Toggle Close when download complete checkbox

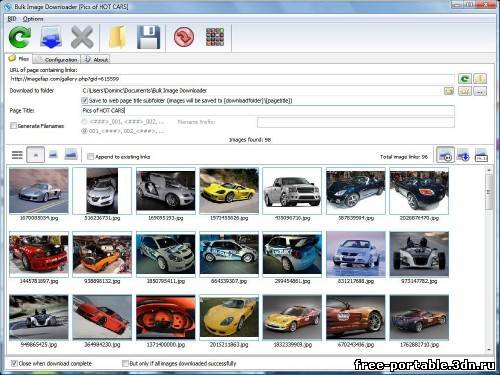point(14,363)
